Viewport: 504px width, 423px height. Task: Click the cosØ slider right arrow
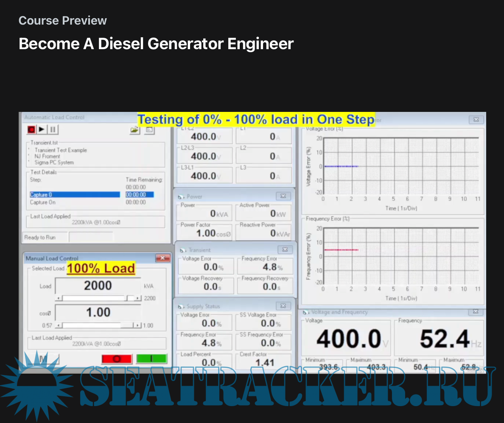(x=137, y=326)
